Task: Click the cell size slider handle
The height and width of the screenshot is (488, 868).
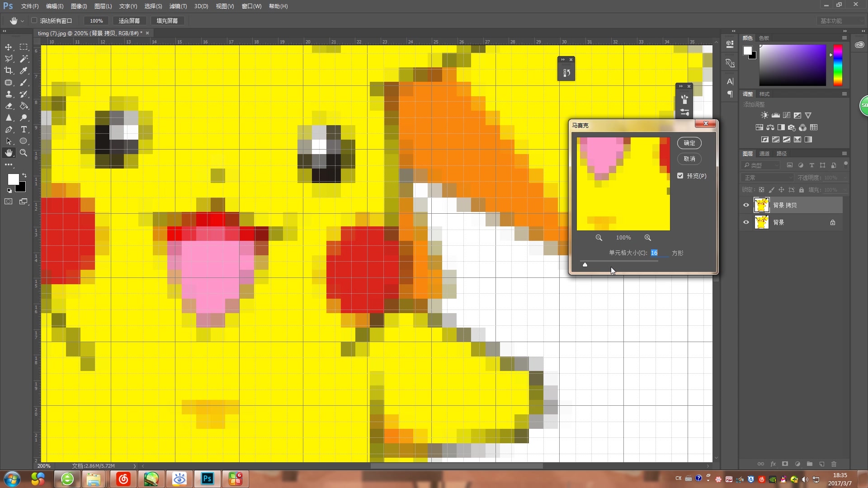Action: click(x=585, y=265)
